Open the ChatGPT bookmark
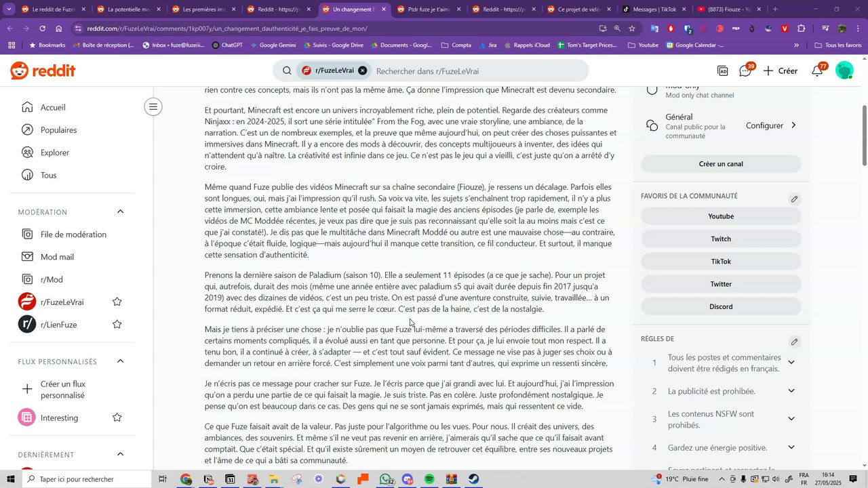Viewport: 868px width, 488px height. pyautogui.click(x=227, y=45)
